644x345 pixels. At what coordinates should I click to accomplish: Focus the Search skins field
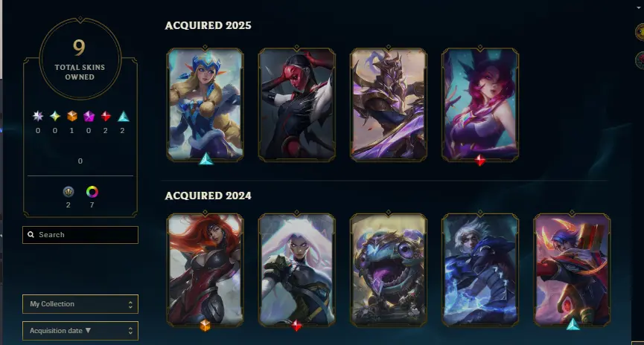(x=80, y=235)
